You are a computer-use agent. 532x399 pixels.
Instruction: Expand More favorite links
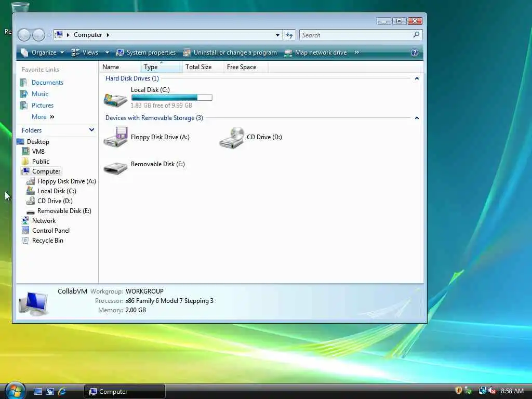[43, 117]
